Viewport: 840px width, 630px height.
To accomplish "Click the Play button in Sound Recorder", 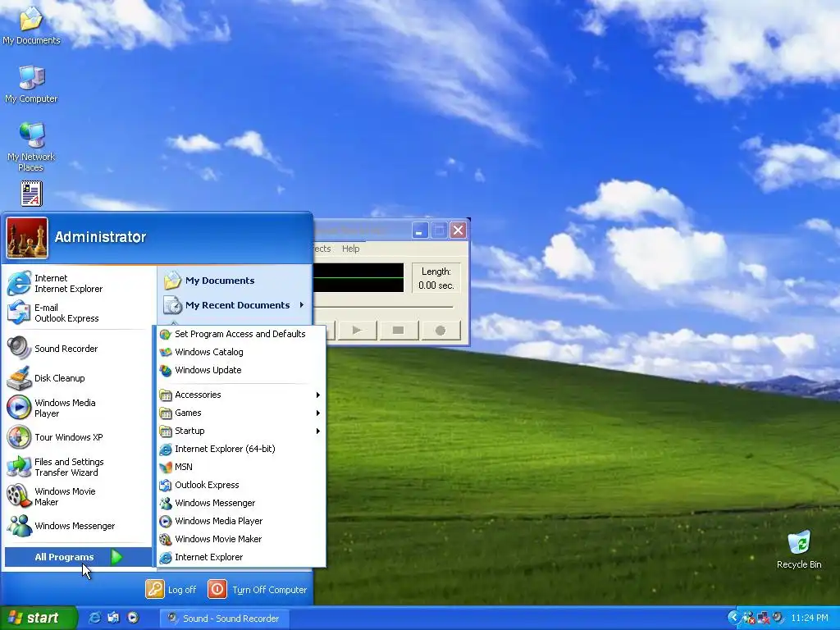I will (x=357, y=331).
